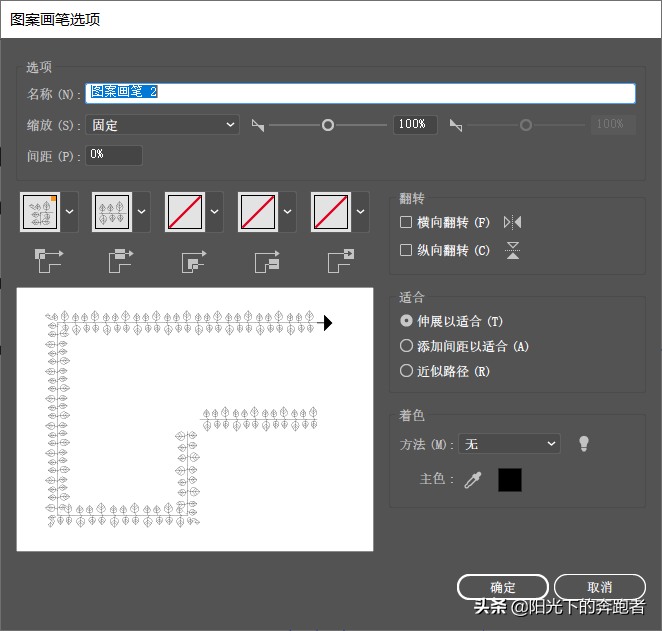
Task: Open the outer corner tile dropdown arrow
Action: 70,211
